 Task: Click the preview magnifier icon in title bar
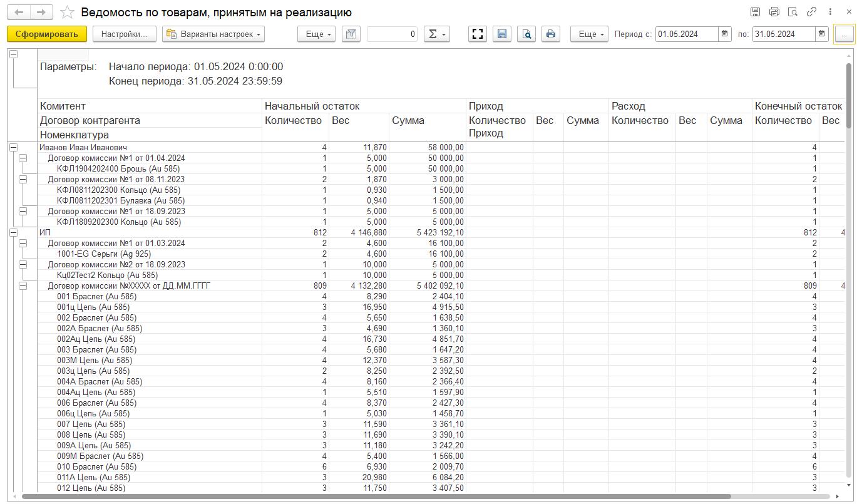(793, 12)
